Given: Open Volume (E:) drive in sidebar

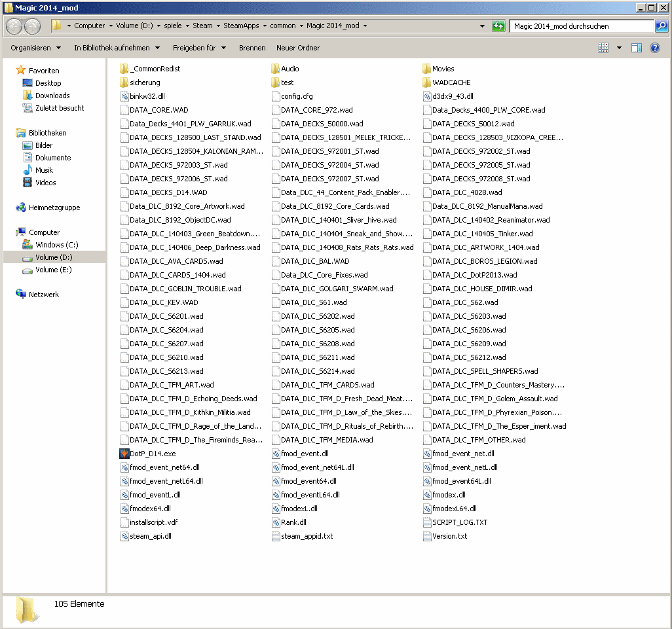Looking at the screenshot, I should 54,269.
